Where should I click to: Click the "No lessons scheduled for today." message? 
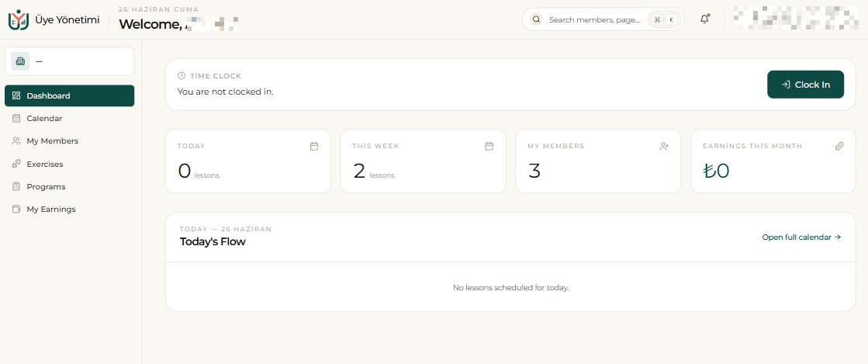point(511,287)
